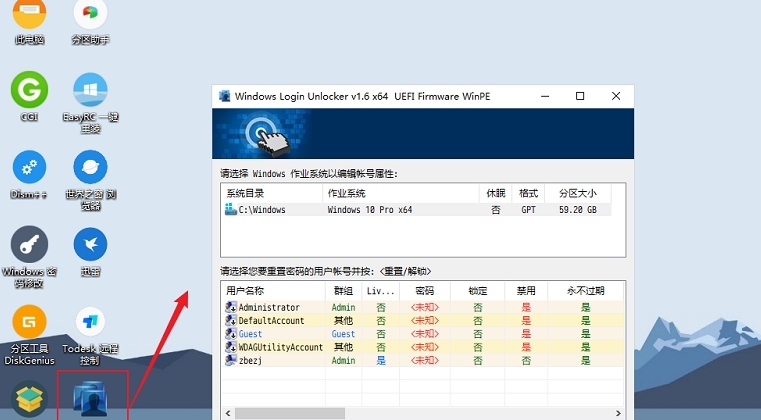Launch 分区工具 DiskGenius icon
The image size is (761, 420).
pos(30,321)
